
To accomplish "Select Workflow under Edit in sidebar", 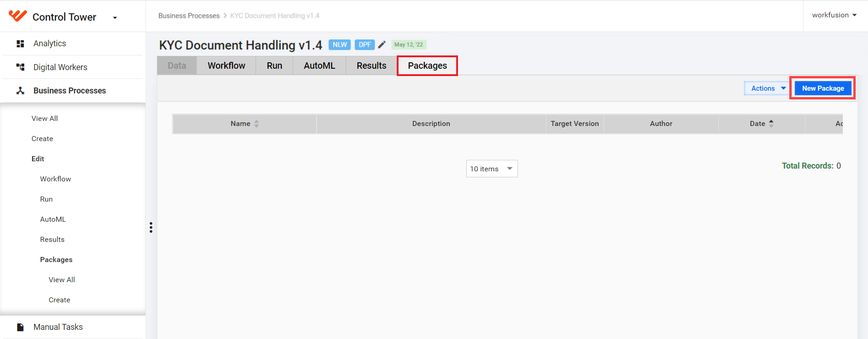I will coord(55,179).
